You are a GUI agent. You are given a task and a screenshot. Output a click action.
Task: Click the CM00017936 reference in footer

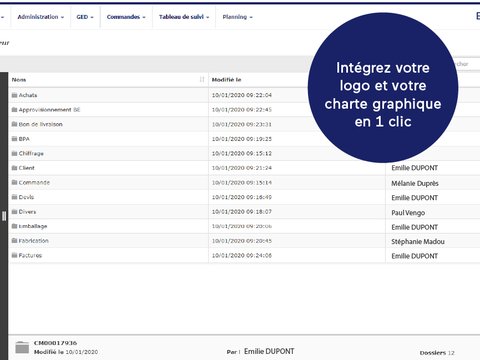coord(55,343)
